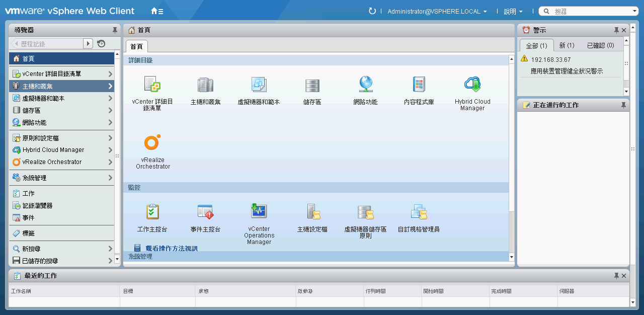Pin the 正在進行的工作 panel

(624, 105)
